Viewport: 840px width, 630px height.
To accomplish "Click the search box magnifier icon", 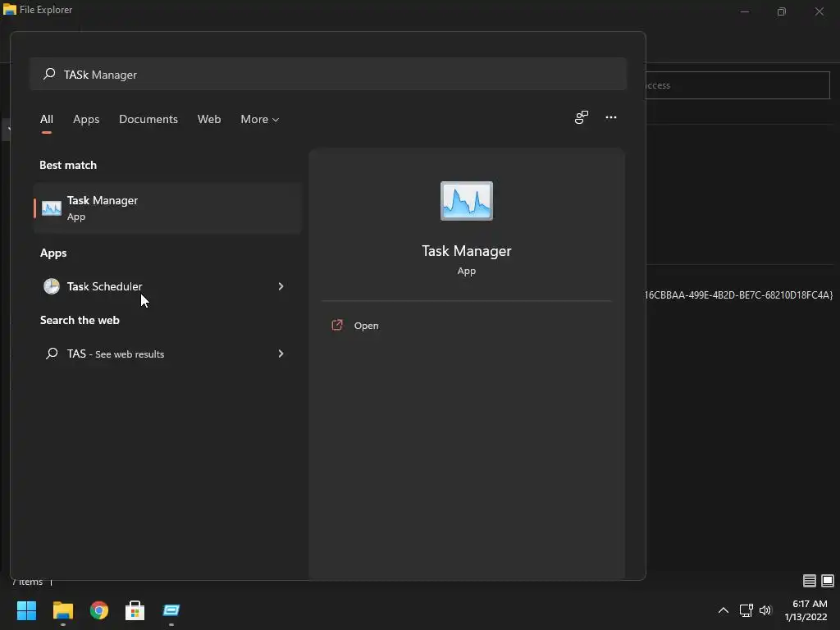I will click(49, 74).
